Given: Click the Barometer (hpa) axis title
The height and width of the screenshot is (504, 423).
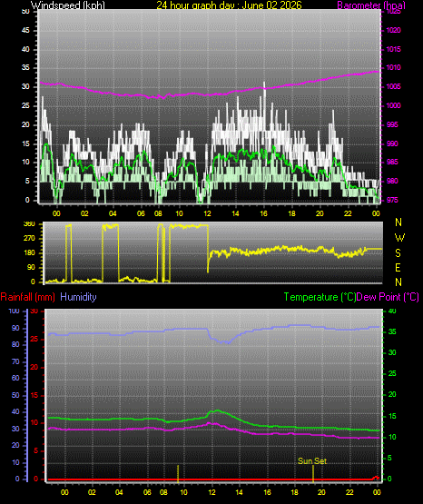Looking at the screenshot, I should coord(371,5).
